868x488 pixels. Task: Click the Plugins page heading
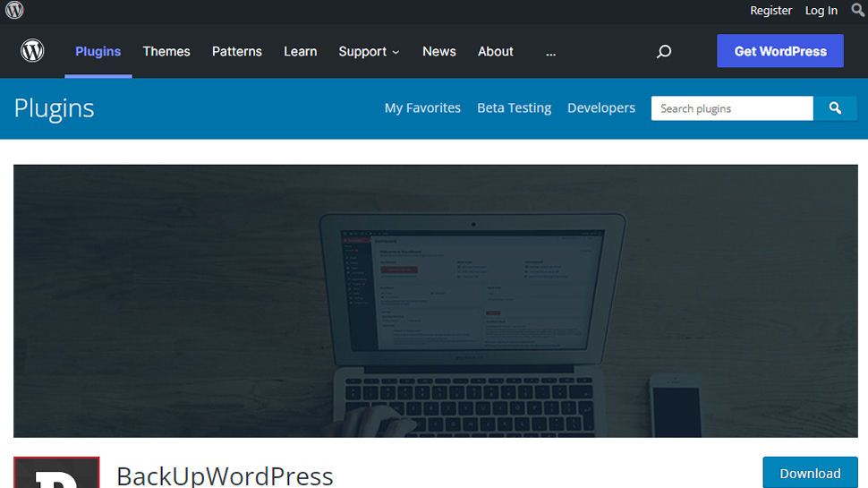(54, 108)
